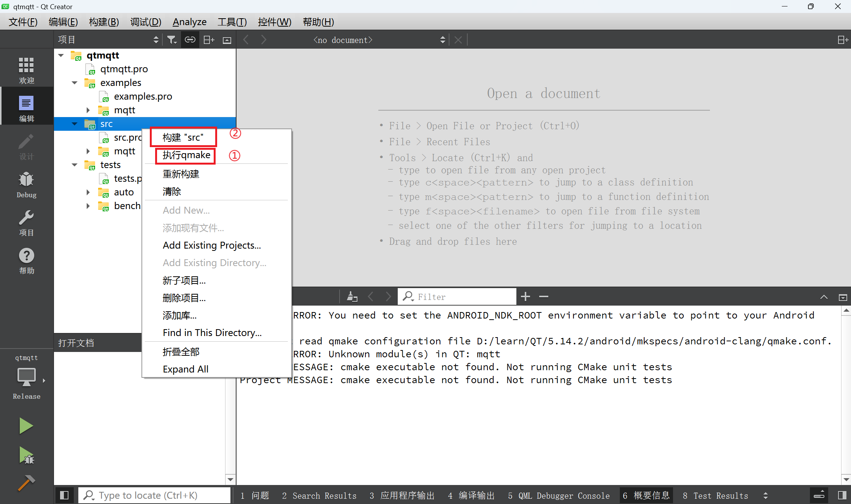Select Expand All in context menu
The width and height of the screenshot is (851, 504).
click(x=217, y=369)
